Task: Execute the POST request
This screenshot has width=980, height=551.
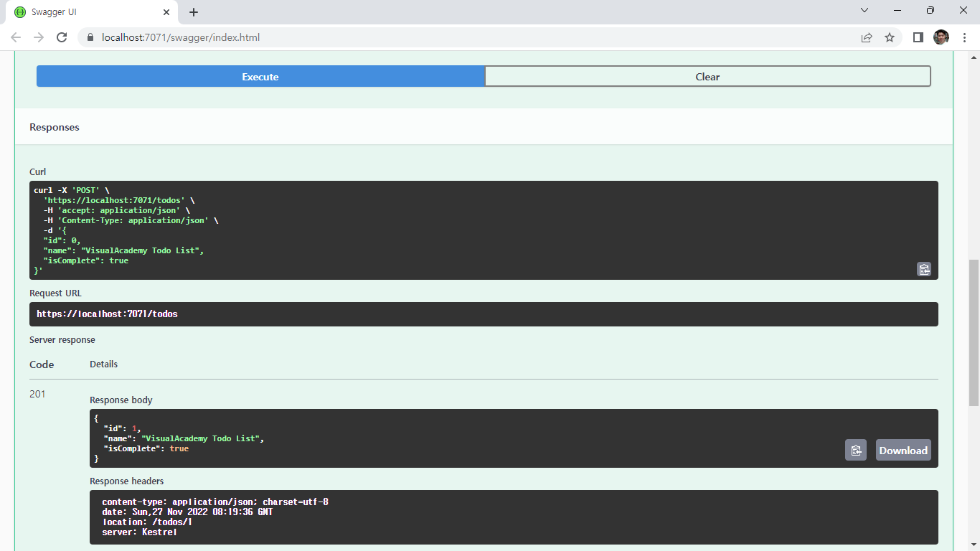Action: click(x=260, y=77)
